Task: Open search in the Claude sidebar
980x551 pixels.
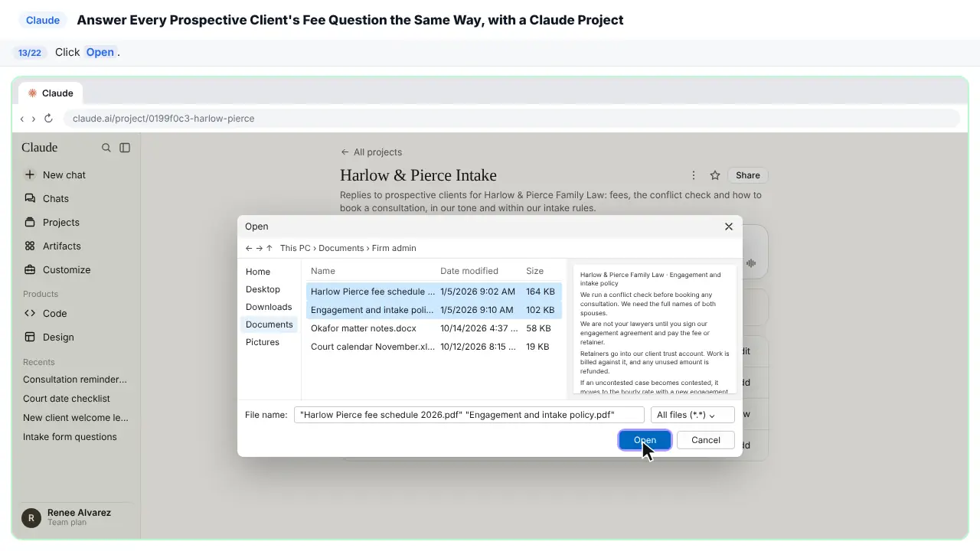Action: point(106,148)
